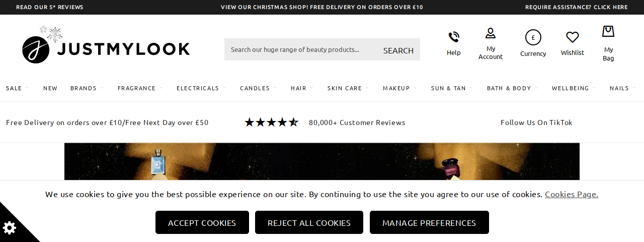Open the Brands menu

point(84,88)
